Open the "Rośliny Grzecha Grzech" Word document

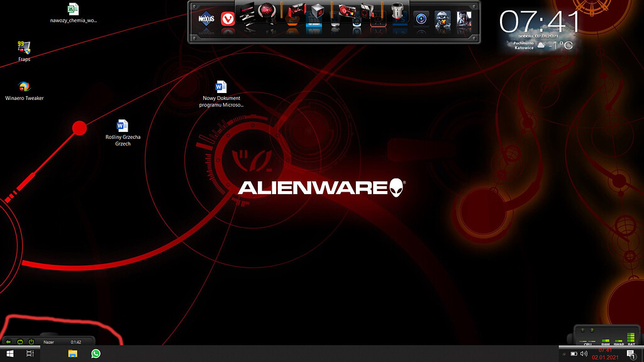123,126
